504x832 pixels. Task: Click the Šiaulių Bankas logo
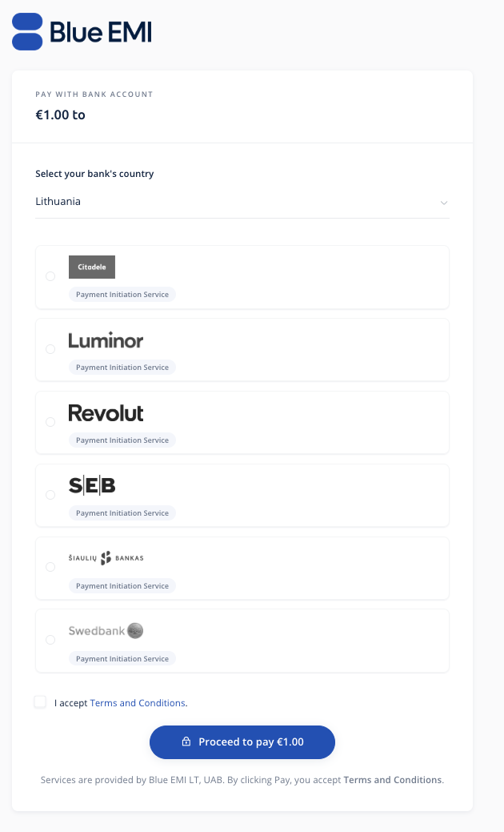(106, 558)
